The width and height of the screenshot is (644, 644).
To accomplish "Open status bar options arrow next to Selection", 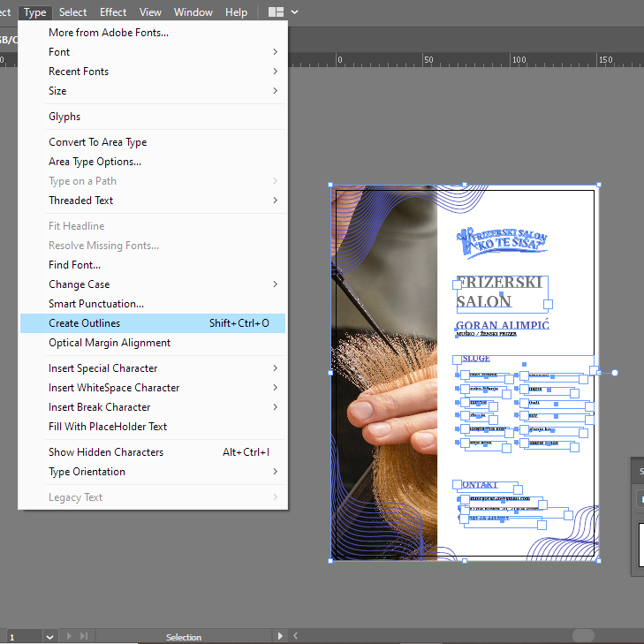I will 281,636.
